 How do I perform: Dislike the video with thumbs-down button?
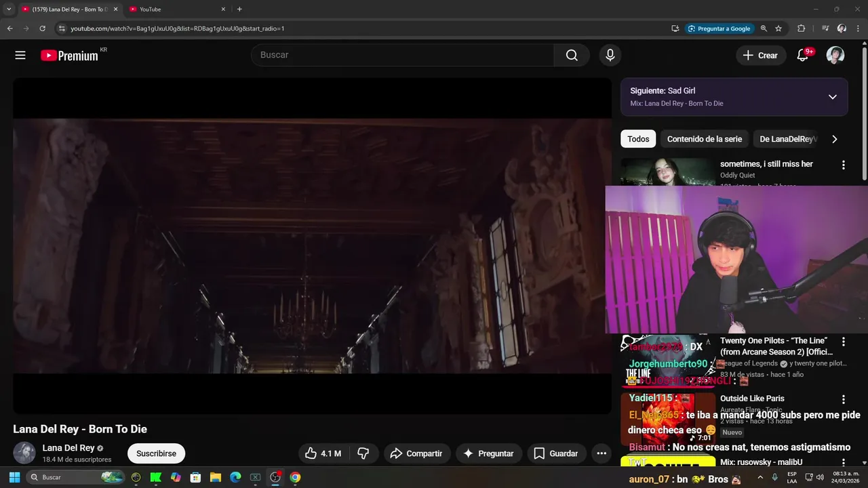pyautogui.click(x=363, y=453)
